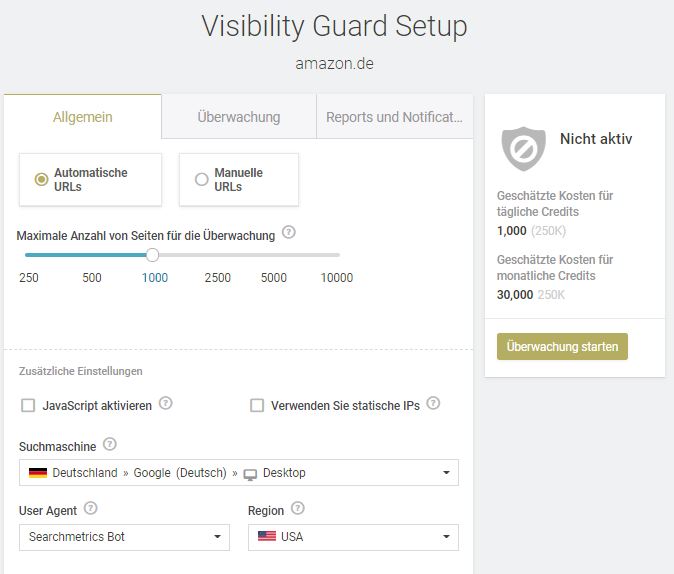Viewport: 674px width, 574px height.
Task: Expand the Suchmaschine dropdown arrow
Action: 446,473
